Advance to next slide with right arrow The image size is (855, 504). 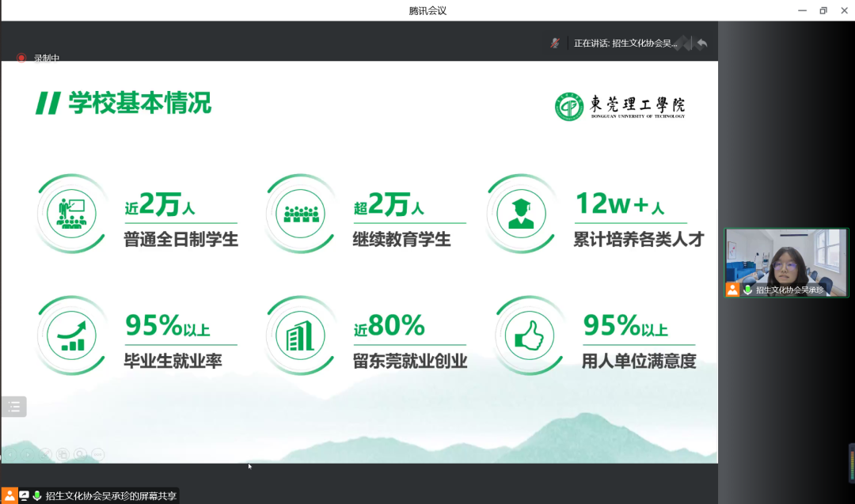click(28, 454)
